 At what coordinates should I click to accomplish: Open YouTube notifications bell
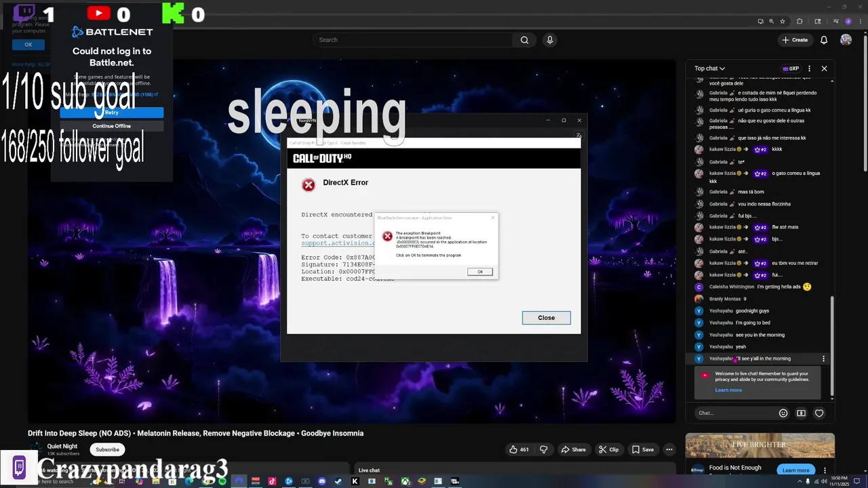pyautogui.click(x=824, y=40)
